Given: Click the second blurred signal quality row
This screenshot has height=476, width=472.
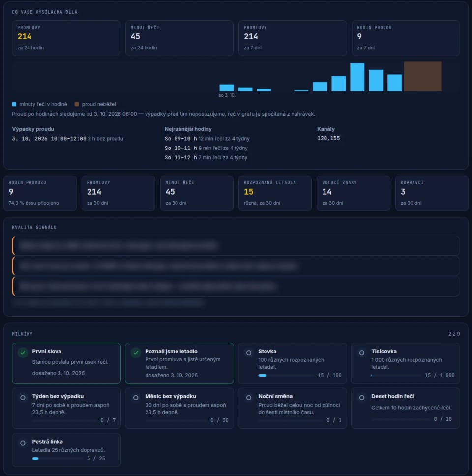Looking at the screenshot, I should pyautogui.click(x=236, y=266).
